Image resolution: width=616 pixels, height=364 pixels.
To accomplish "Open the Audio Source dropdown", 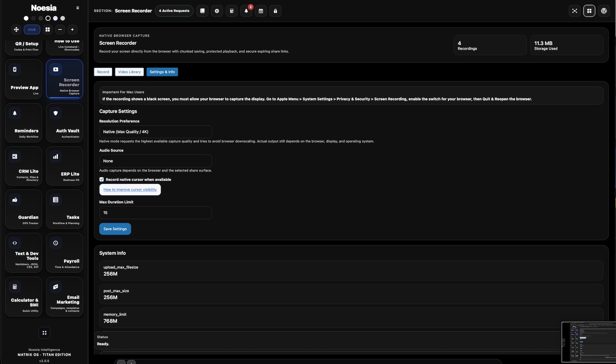I will tap(155, 161).
